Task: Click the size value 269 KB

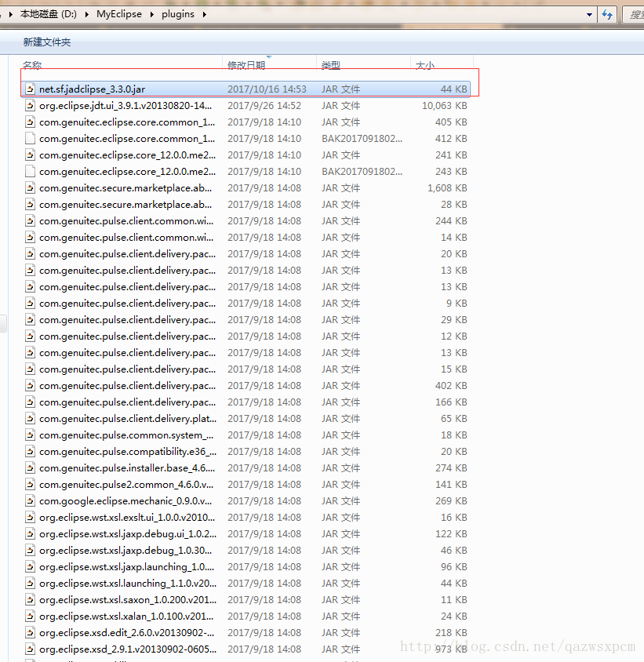Action: [451, 500]
